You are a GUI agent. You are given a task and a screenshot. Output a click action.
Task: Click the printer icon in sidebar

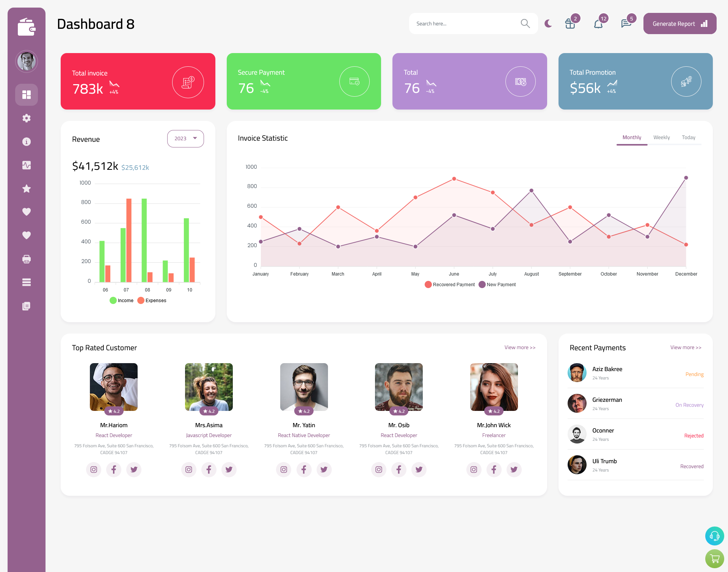pyautogui.click(x=27, y=258)
